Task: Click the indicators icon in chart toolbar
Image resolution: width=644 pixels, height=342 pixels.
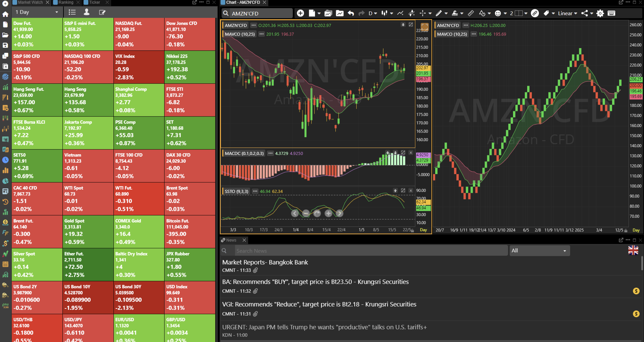Action: tap(411, 13)
